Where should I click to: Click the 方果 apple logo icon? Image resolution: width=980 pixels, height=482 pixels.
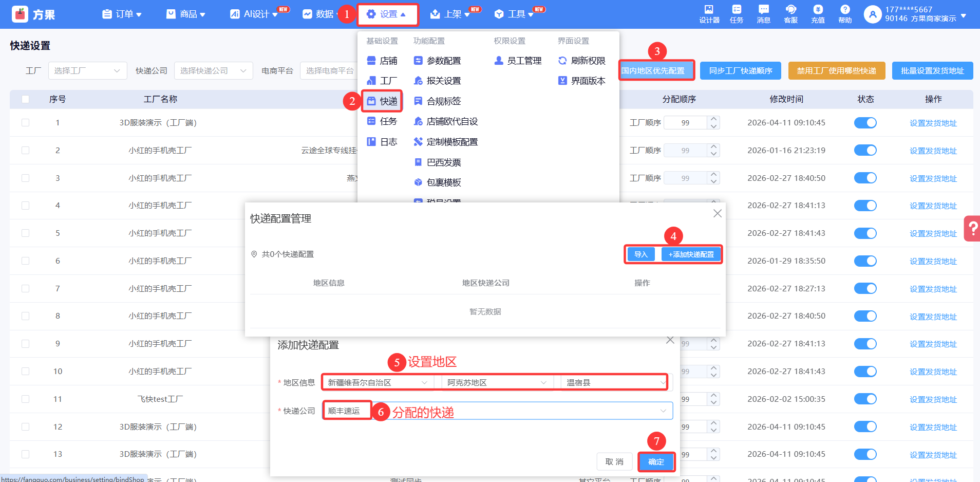tap(20, 14)
